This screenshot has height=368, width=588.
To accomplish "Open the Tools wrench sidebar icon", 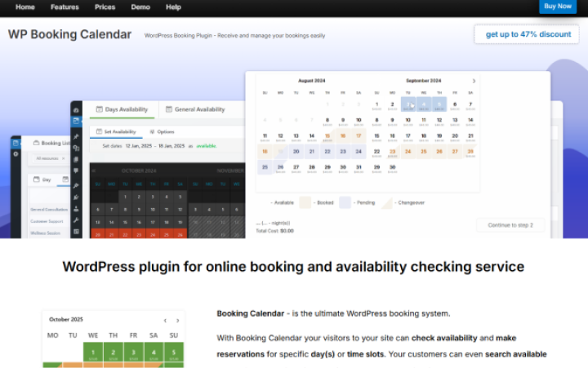I will coord(76,220).
